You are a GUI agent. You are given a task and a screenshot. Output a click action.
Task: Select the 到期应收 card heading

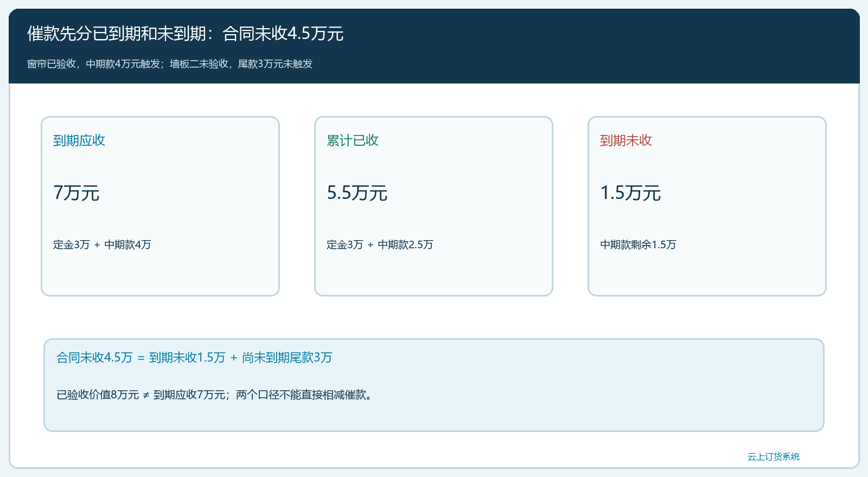[x=79, y=140]
